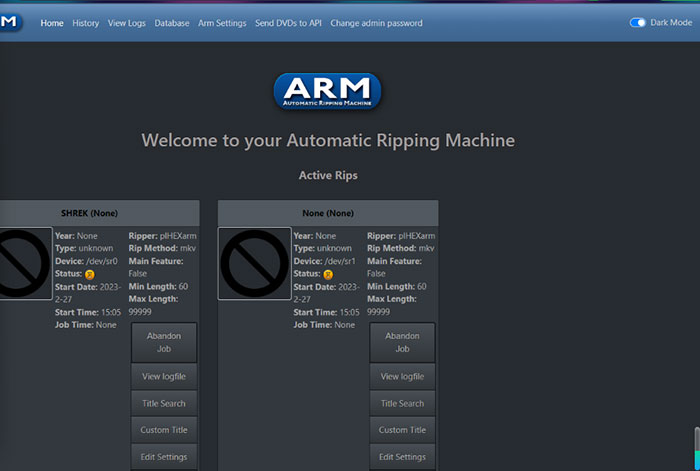Image resolution: width=700 pixels, height=471 pixels.
Task: Open Change admin password
Action: pyautogui.click(x=376, y=23)
